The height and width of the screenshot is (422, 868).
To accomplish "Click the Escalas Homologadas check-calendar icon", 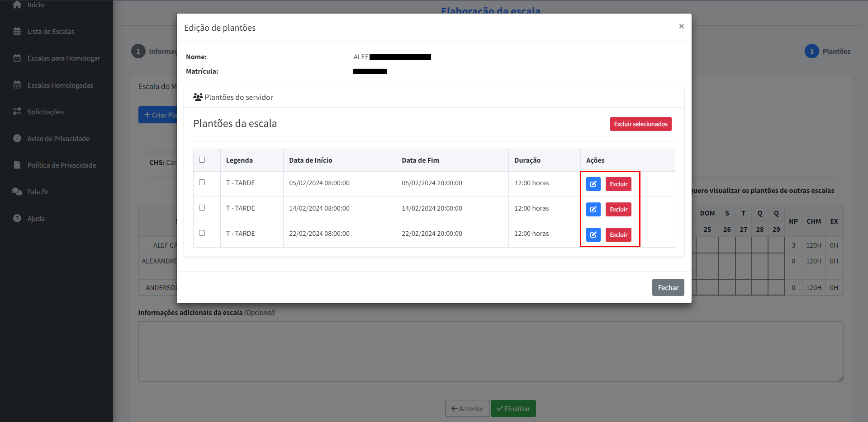I will (17, 85).
